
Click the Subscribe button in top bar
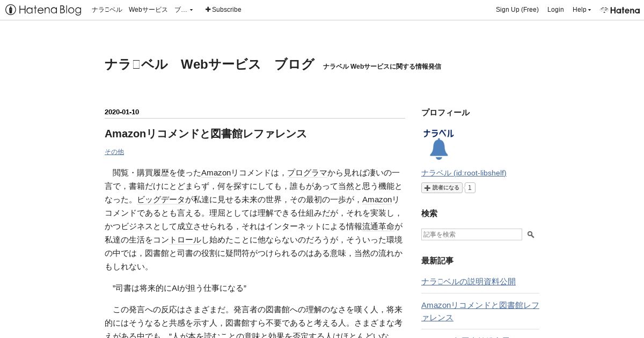[223, 10]
